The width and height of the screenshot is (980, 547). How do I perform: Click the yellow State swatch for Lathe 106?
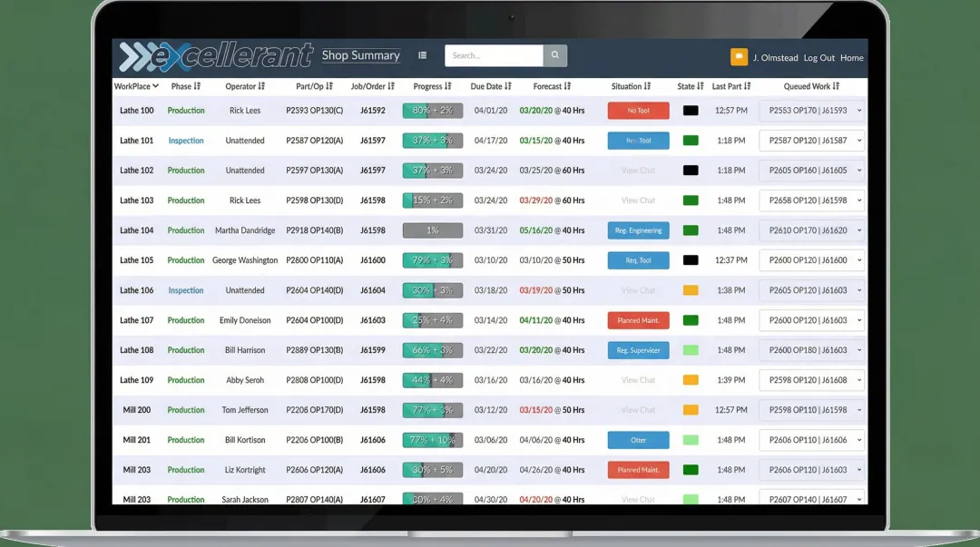pos(691,290)
